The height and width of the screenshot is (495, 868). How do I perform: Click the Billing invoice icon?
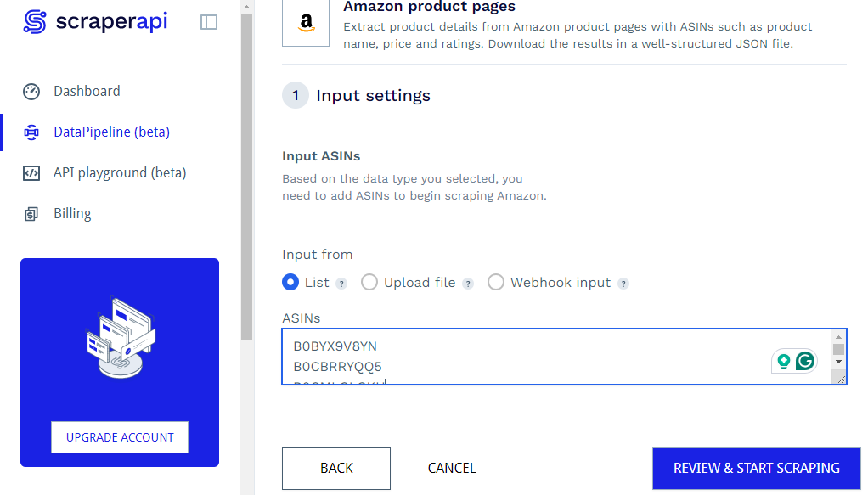pyautogui.click(x=31, y=214)
